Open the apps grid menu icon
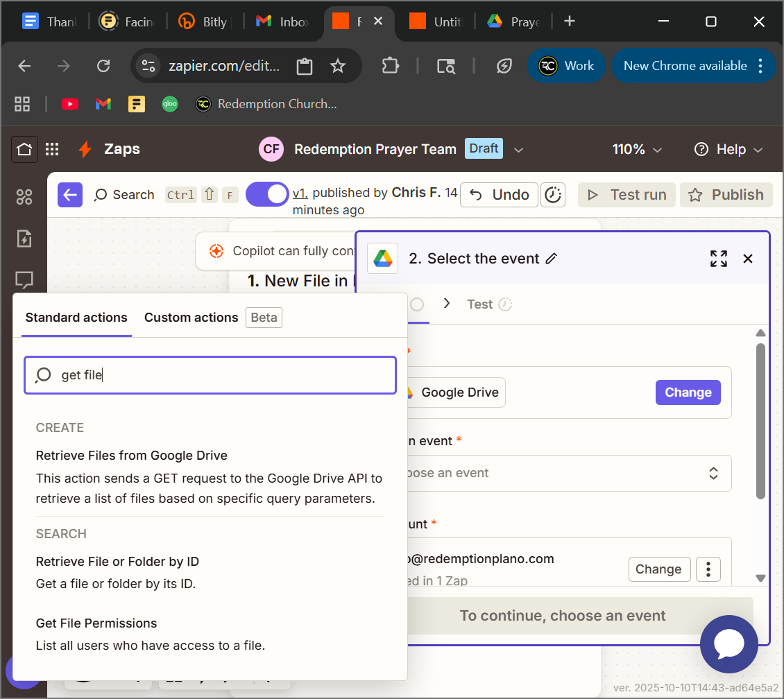 pos(52,149)
